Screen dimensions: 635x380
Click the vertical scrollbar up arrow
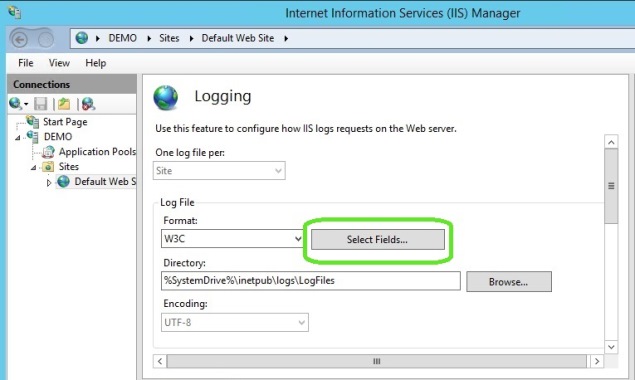tap(611, 142)
